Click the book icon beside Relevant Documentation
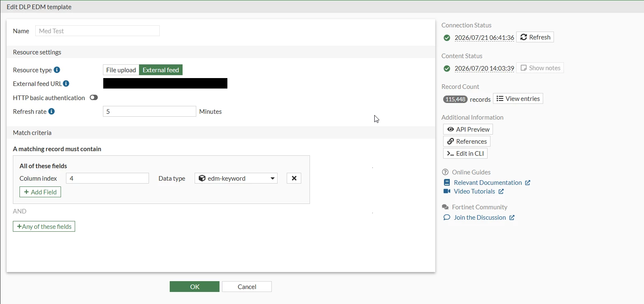644x304 pixels. pyautogui.click(x=447, y=182)
